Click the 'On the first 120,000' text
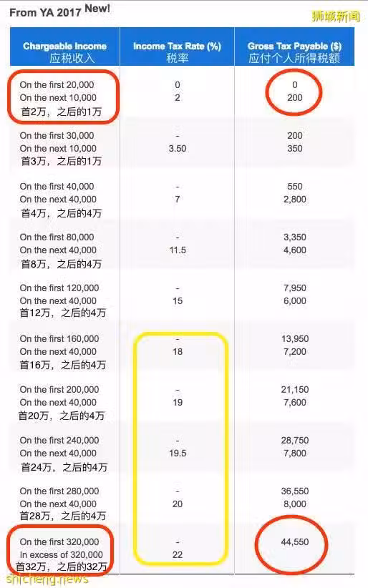Viewport: 368px width, 588px height. 59,288
